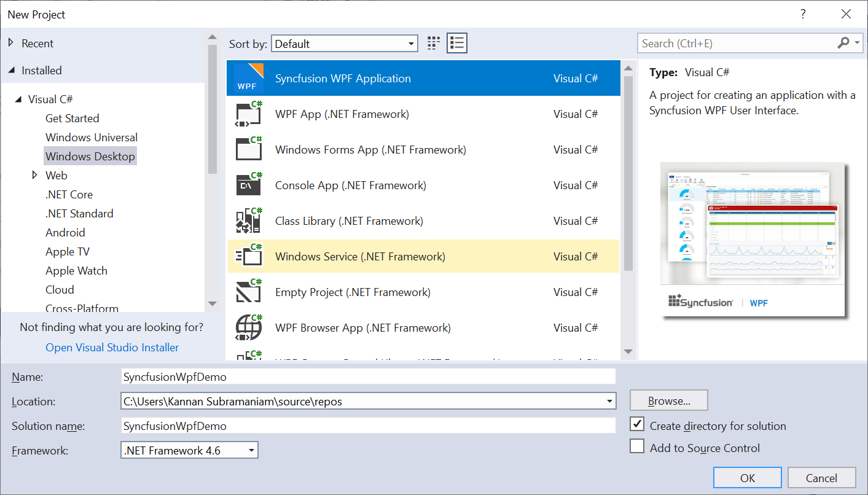Select "Console App (.NET Framework)" text

coord(351,185)
